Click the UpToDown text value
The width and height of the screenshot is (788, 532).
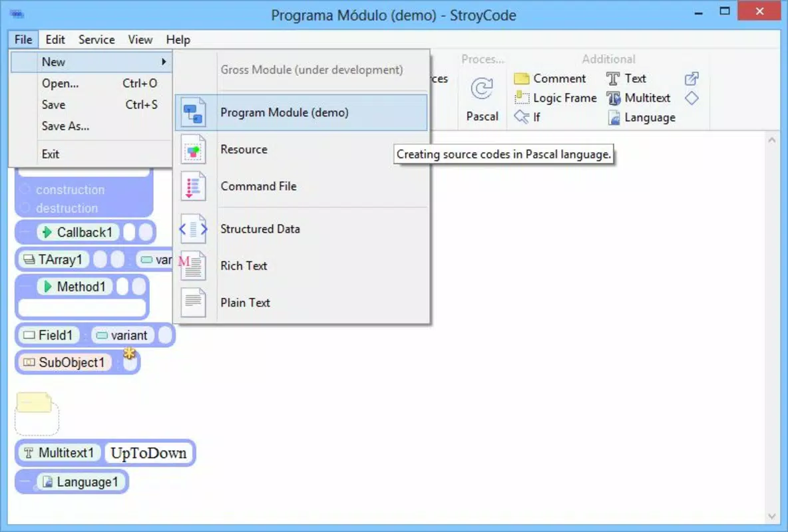[x=148, y=453]
